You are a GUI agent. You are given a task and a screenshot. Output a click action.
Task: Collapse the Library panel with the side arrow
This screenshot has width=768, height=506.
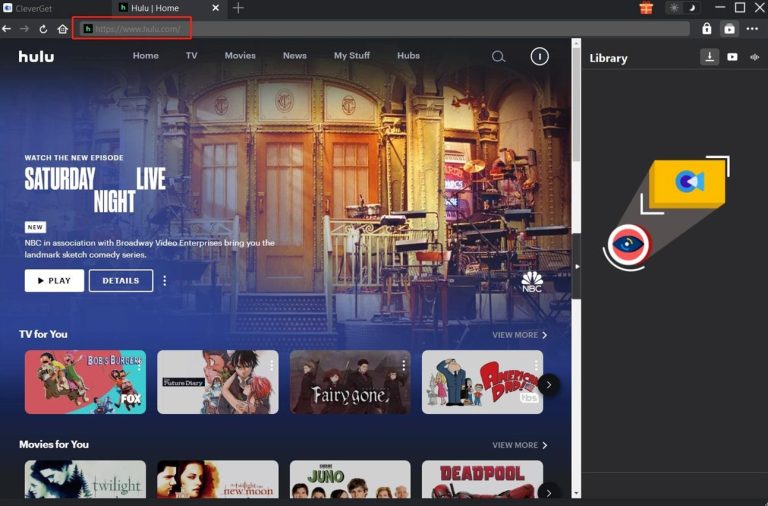577,266
